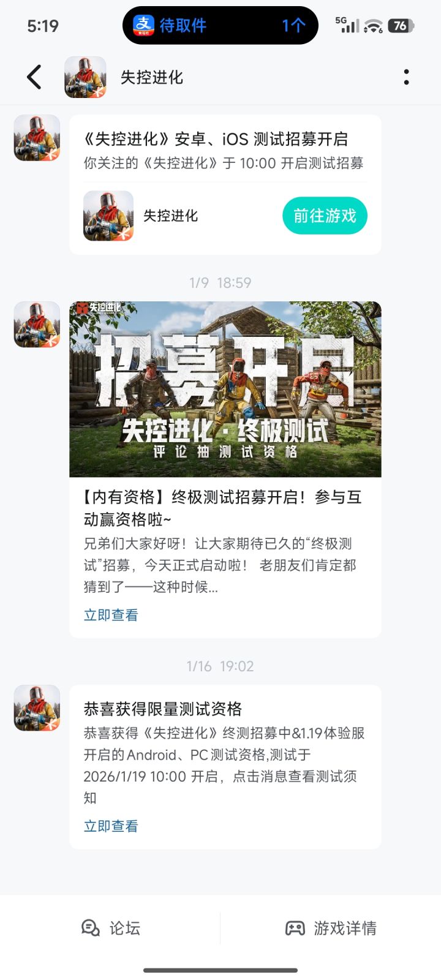The image size is (441, 980).
Task: Open 立即查看 link under 终极测试 post
Action: (111, 615)
